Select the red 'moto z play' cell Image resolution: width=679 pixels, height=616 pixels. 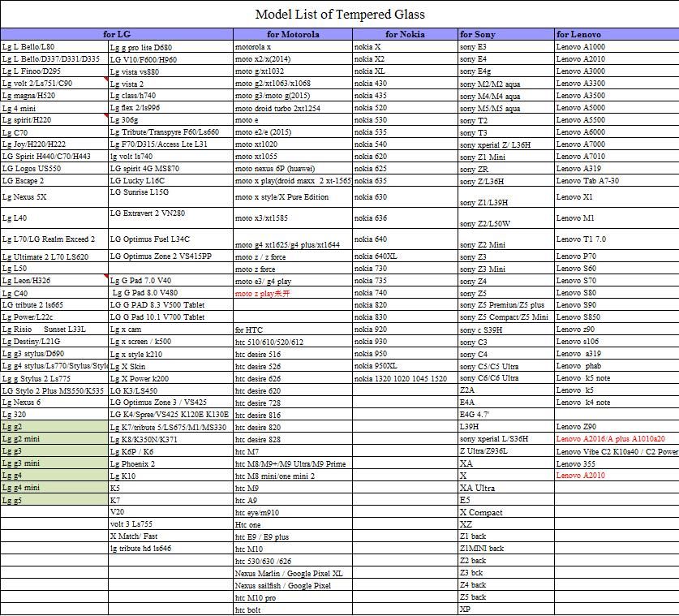(293, 293)
